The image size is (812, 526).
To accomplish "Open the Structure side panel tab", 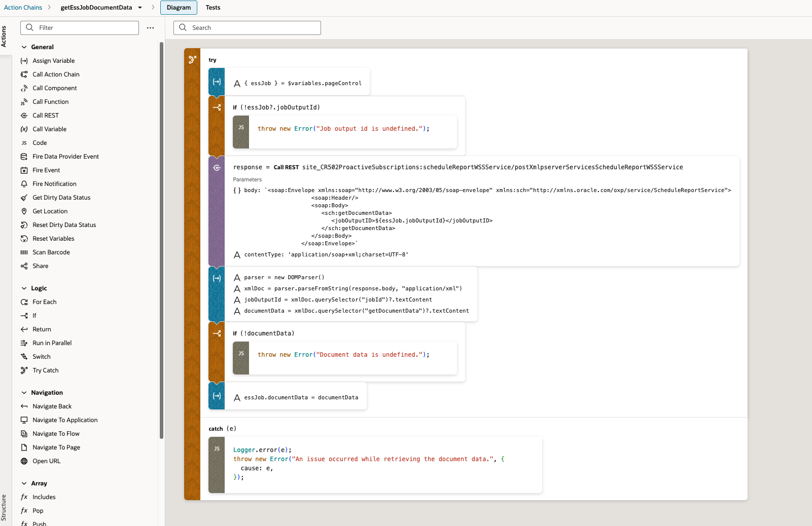I will pos(4,507).
